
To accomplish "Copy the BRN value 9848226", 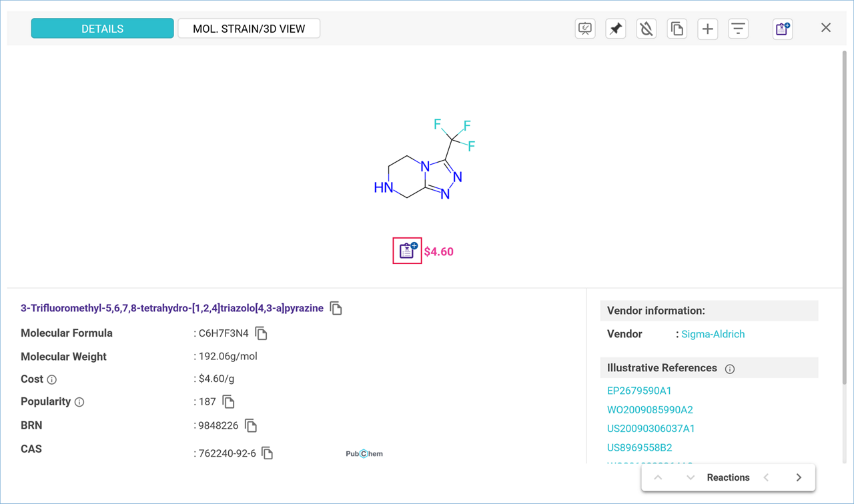I will (x=251, y=425).
